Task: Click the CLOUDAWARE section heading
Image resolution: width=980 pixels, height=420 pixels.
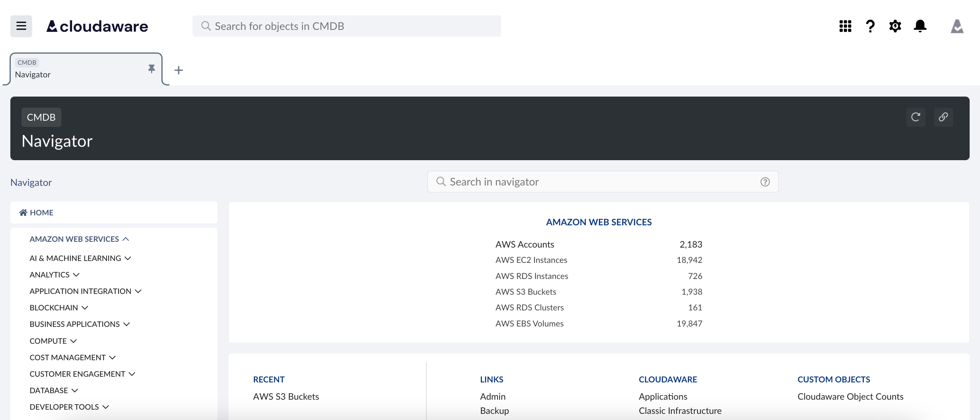Action: click(668, 380)
